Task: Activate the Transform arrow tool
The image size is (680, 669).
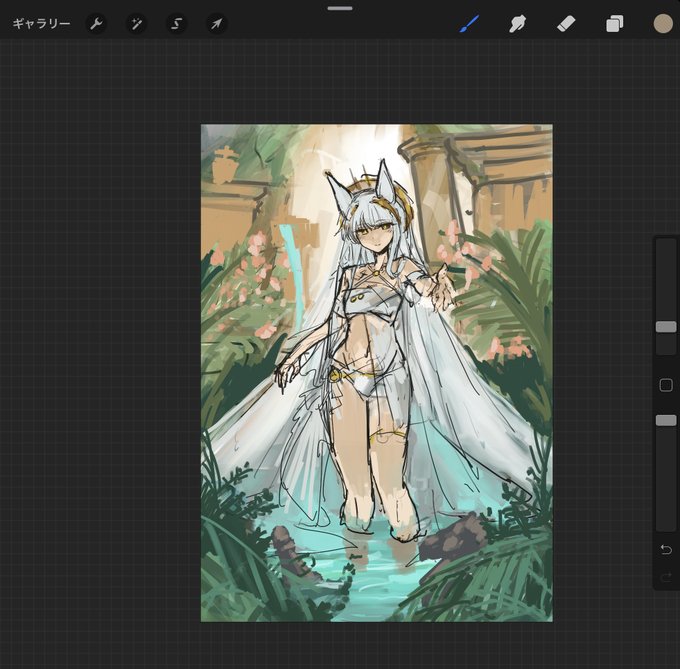Action: click(216, 23)
